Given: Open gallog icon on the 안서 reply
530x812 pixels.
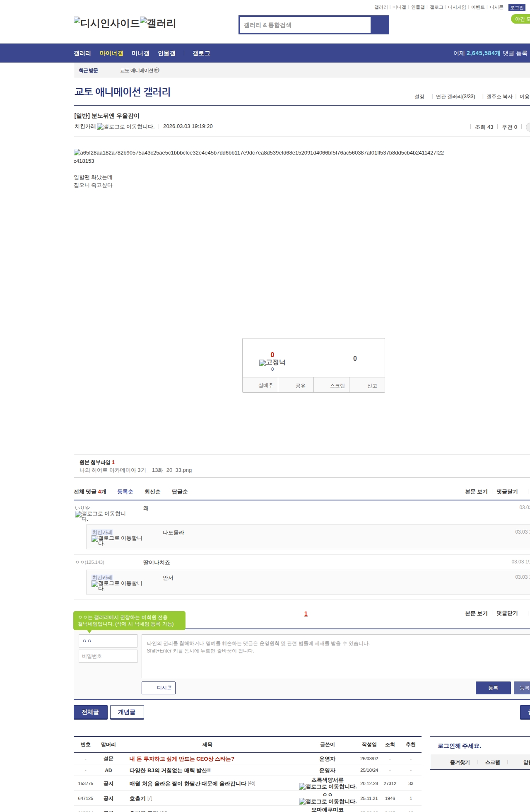Looking at the screenshot, I should tap(117, 585).
